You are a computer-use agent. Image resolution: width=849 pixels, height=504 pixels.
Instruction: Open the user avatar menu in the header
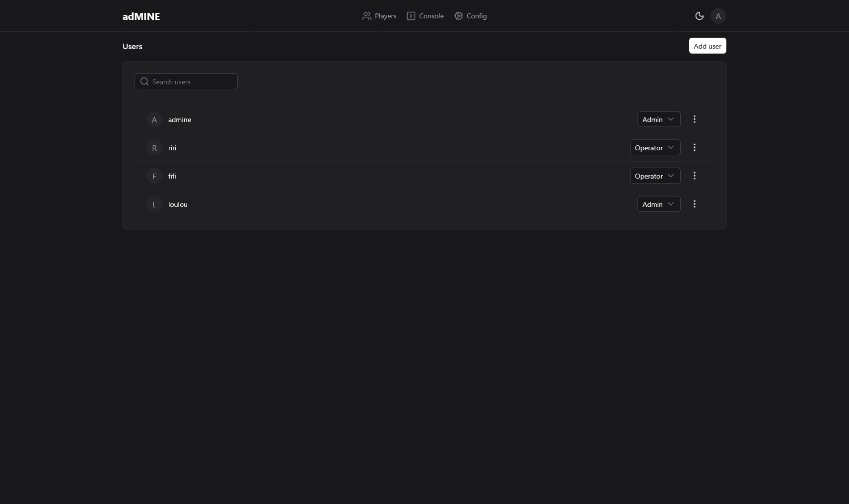click(718, 16)
